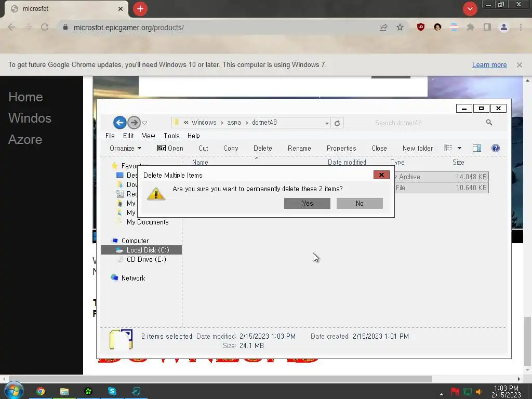The height and width of the screenshot is (399, 532).
Task: Open Skype from the taskbar
Action: tap(112, 391)
